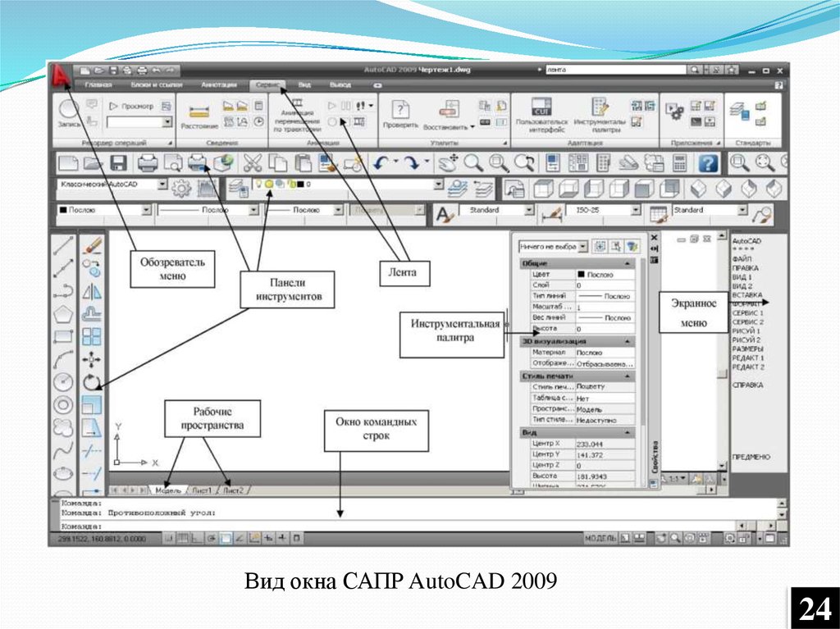Click the Distance (Расстояние) ruler icon
The image size is (840, 629).
point(199,112)
